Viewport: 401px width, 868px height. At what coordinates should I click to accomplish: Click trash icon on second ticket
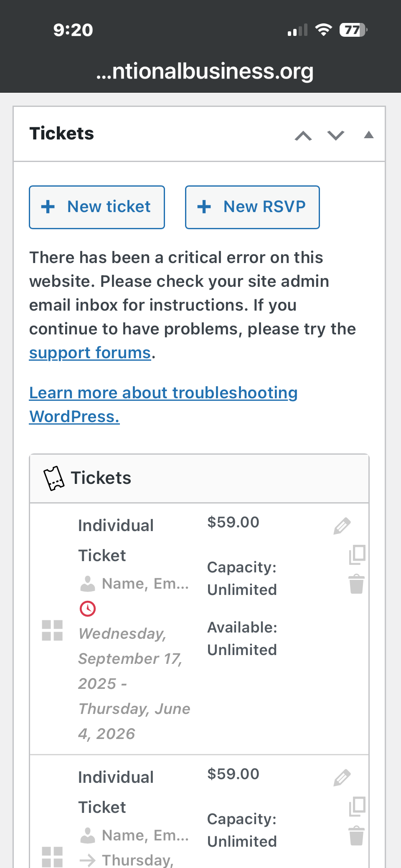click(356, 836)
